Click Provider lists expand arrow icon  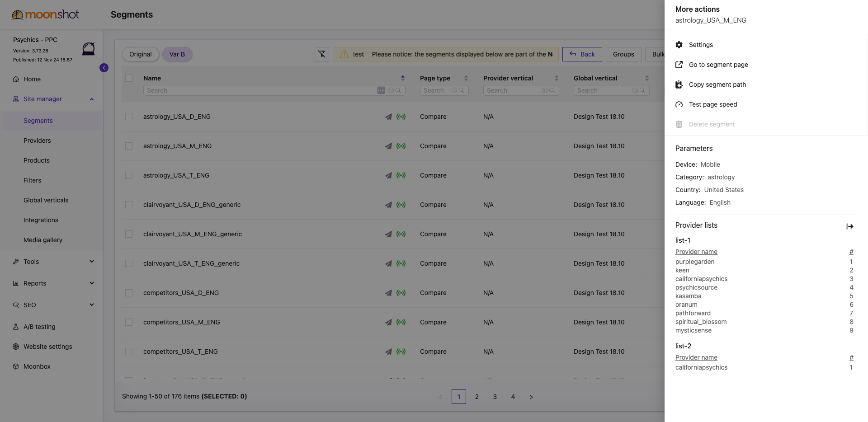click(x=850, y=226)
